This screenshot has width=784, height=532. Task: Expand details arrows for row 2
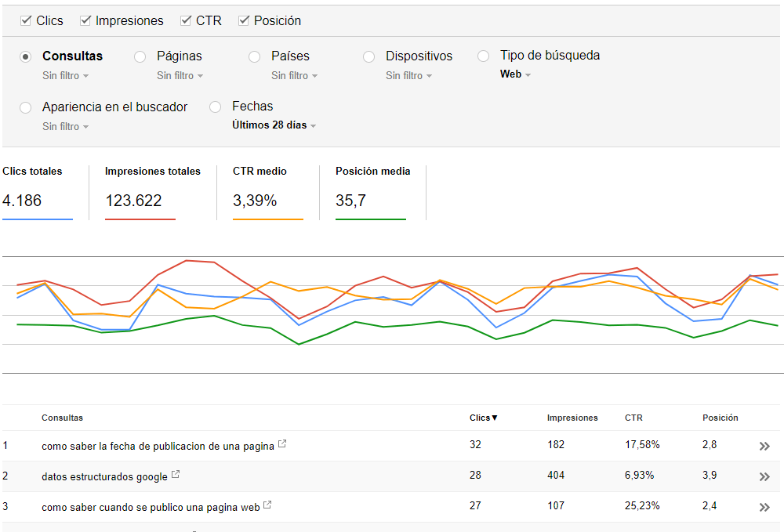coord(764,476)
